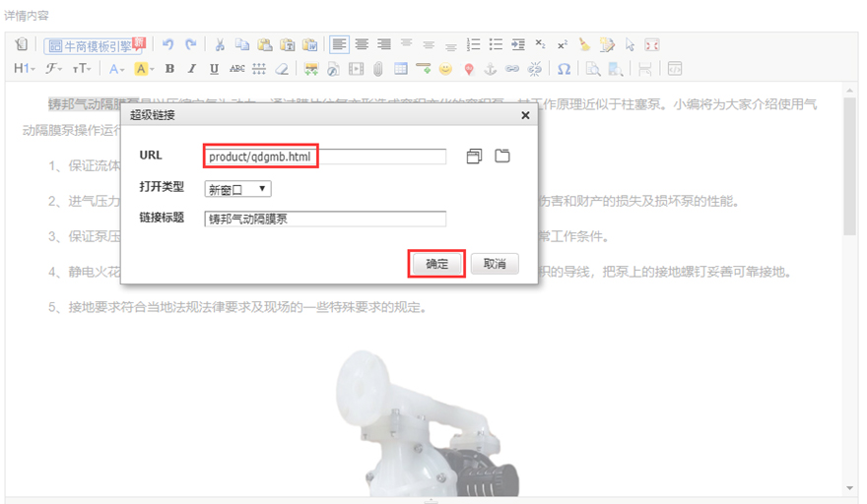Open the 牛商模板引擎 template engine button
The width and height of the screenshot is (867, 504).
click(95, 46)
